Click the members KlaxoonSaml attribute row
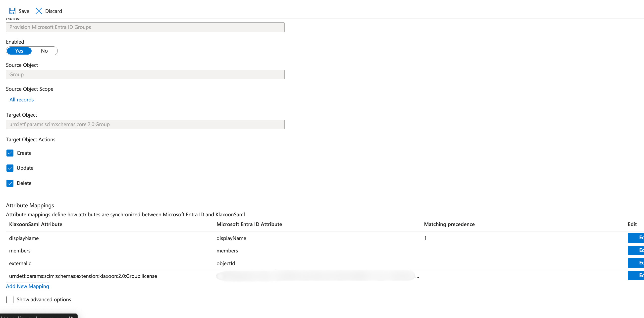Image resolution: width=644 pixels, height=318 pixels. click(20, 251)
